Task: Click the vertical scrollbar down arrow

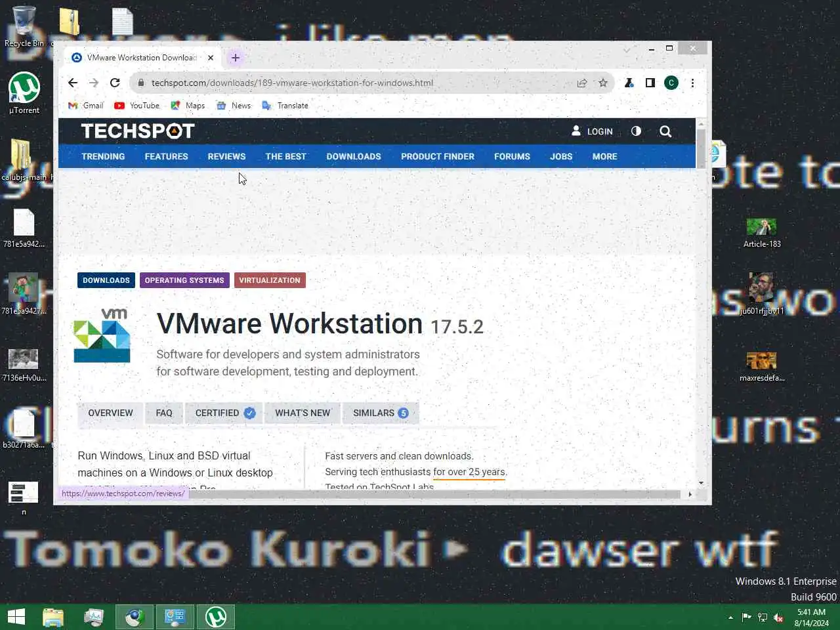Action: (701, 483)
